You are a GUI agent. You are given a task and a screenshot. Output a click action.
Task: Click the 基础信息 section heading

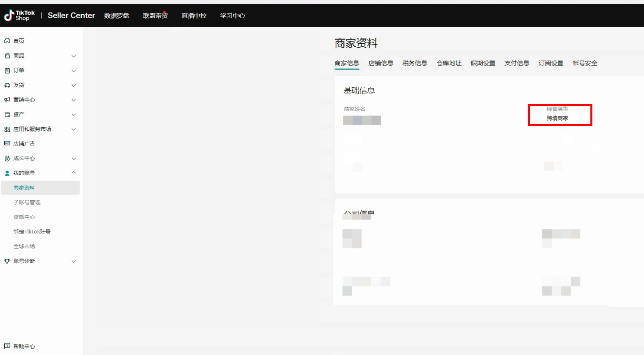coord(359,90)
